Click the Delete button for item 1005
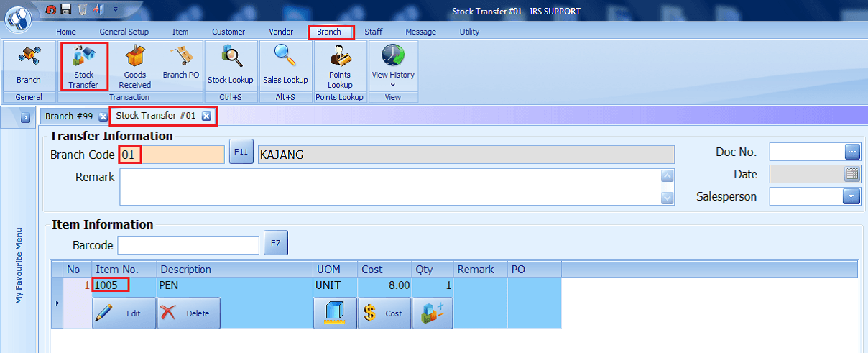868x353 pixels. point(189,313)
